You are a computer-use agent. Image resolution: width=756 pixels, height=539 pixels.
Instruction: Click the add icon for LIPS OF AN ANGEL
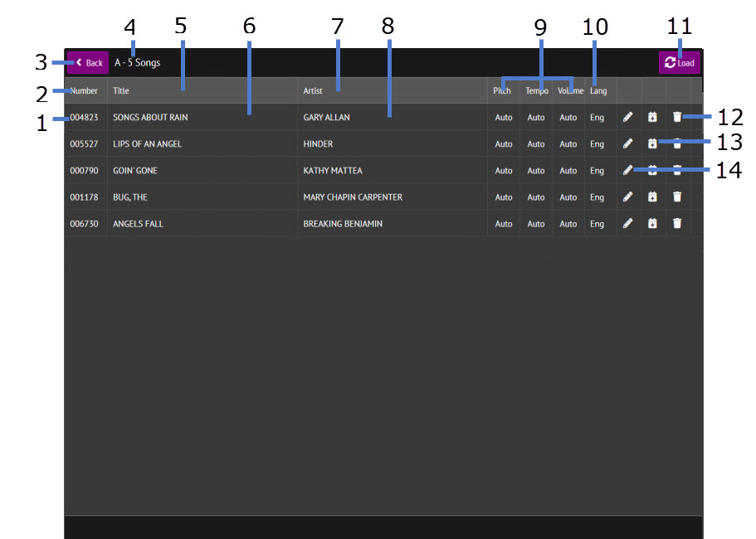[x=652, y=144]
